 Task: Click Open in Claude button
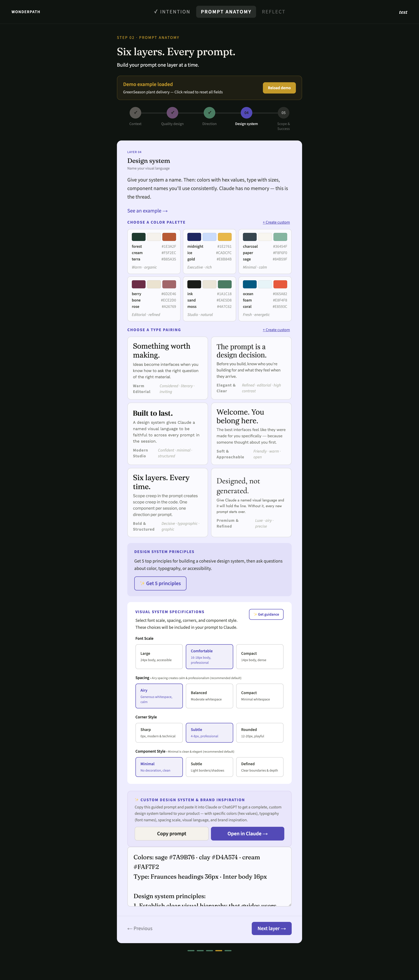[248, 834]
